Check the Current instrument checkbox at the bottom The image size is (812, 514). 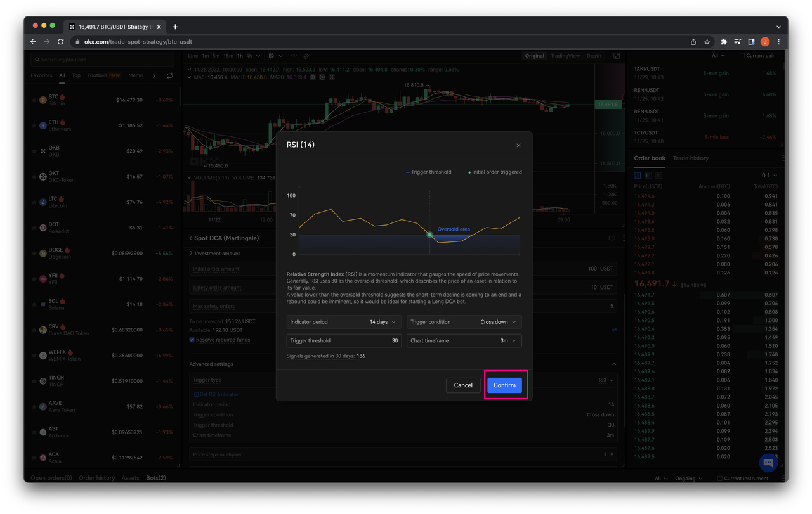click(x=721, y=479)
